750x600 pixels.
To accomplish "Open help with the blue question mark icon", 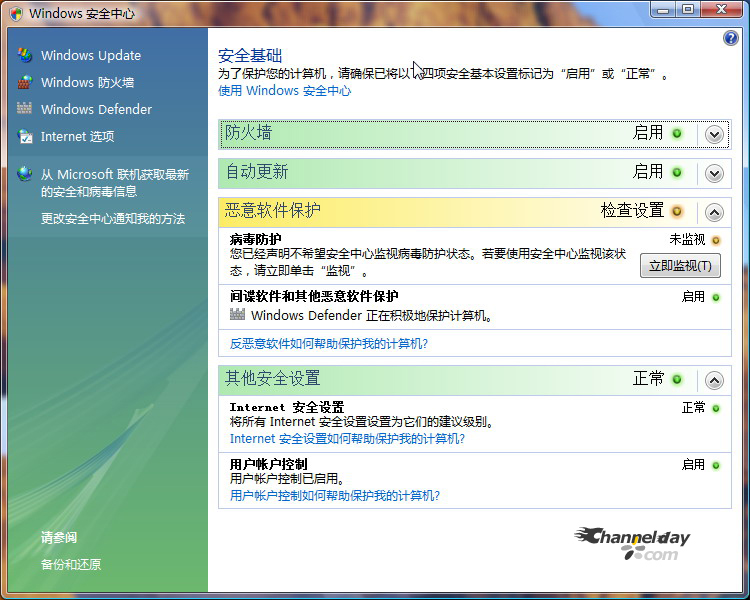I will coord(730,38).
